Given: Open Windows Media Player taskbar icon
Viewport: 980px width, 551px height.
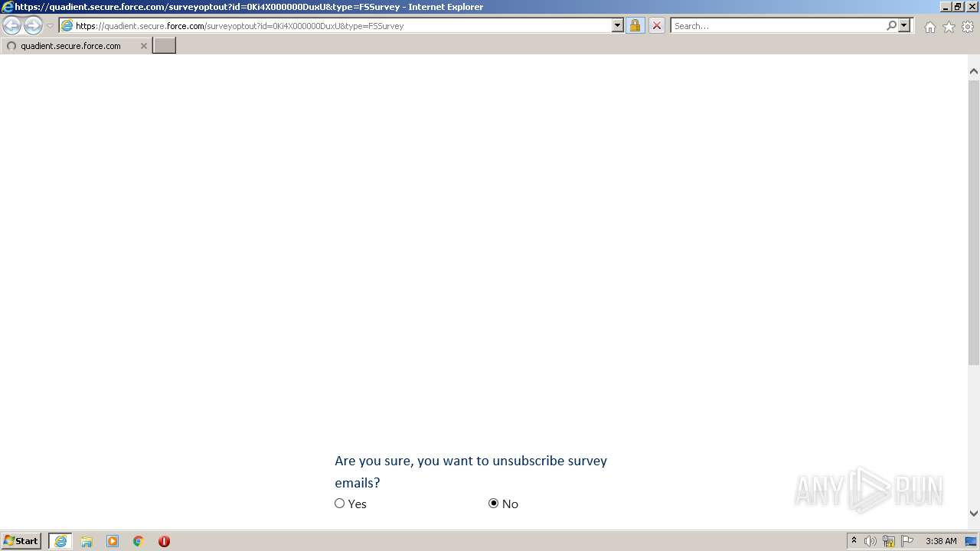Looking at the screenshot, I should [113, 541].
